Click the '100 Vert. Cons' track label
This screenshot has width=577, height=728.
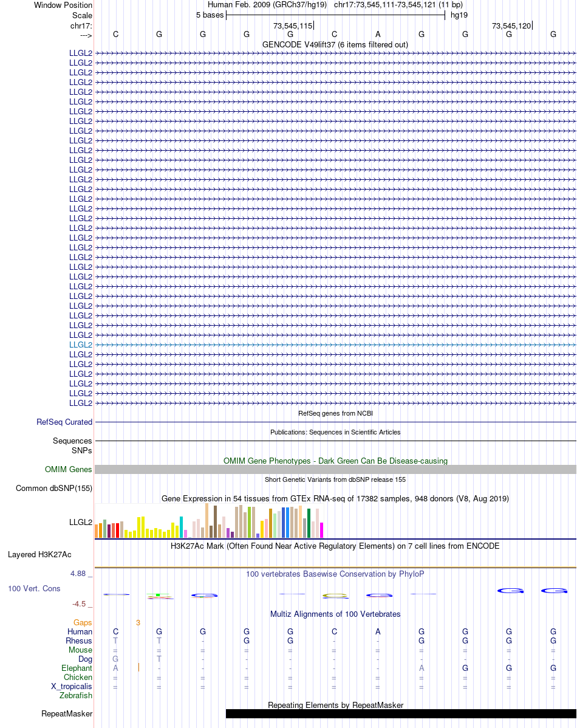(34, 589)
